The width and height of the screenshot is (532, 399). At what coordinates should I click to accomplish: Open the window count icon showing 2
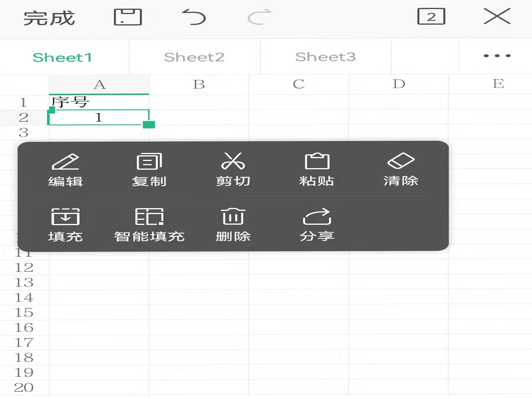431,17
